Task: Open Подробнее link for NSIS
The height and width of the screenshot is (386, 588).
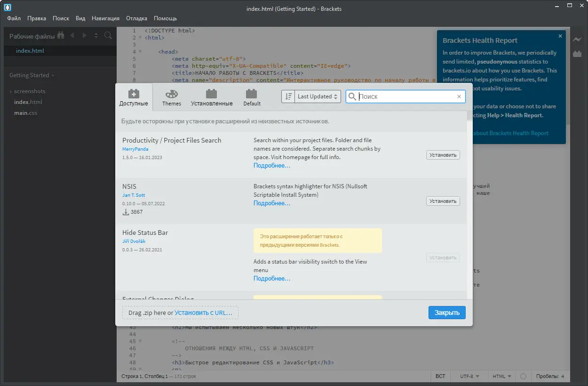Action: pyautogui.click(x=272, y=203)
